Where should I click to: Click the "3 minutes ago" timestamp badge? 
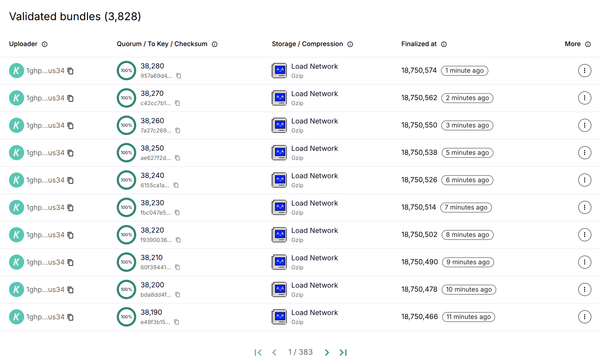(x=467, y=125)
